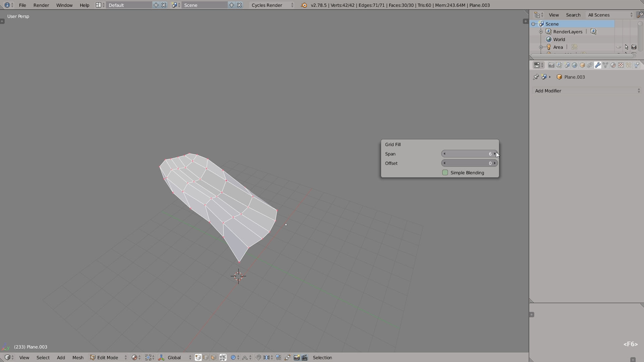Open the Edit Mode selector
The width and height of the screenshot is (644, 362).
coord(109,358)
